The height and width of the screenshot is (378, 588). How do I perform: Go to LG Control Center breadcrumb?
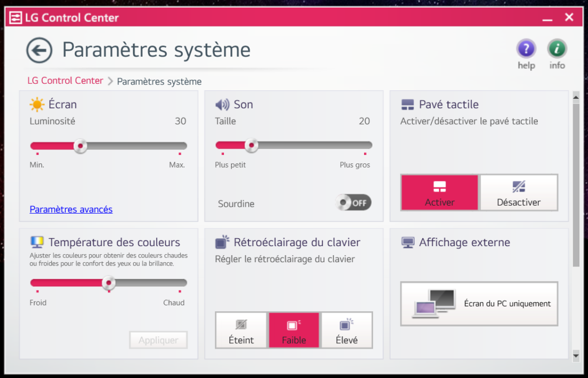pyautogui.click(x=65, y=81)
